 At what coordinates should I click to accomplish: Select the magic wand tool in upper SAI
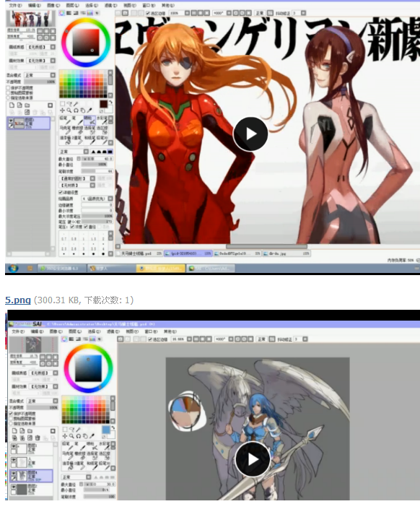(76, 104)
